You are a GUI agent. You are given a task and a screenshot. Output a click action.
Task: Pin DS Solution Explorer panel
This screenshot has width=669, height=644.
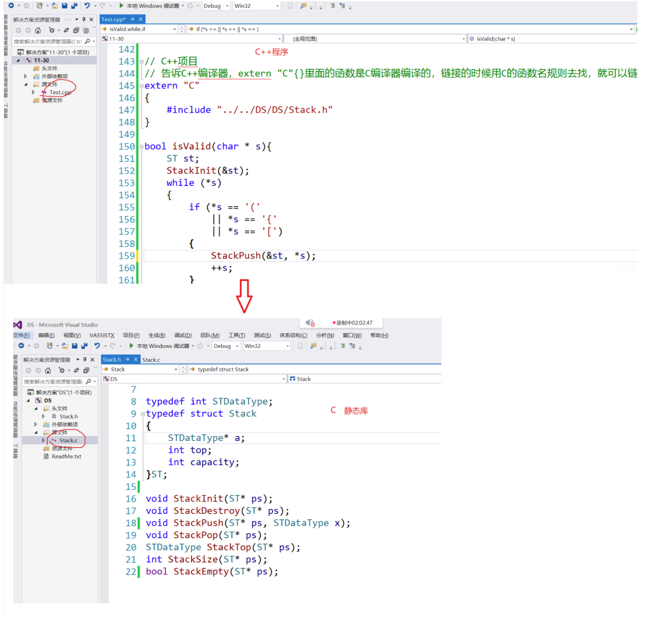pyautogui.click(x=85, y=360)
